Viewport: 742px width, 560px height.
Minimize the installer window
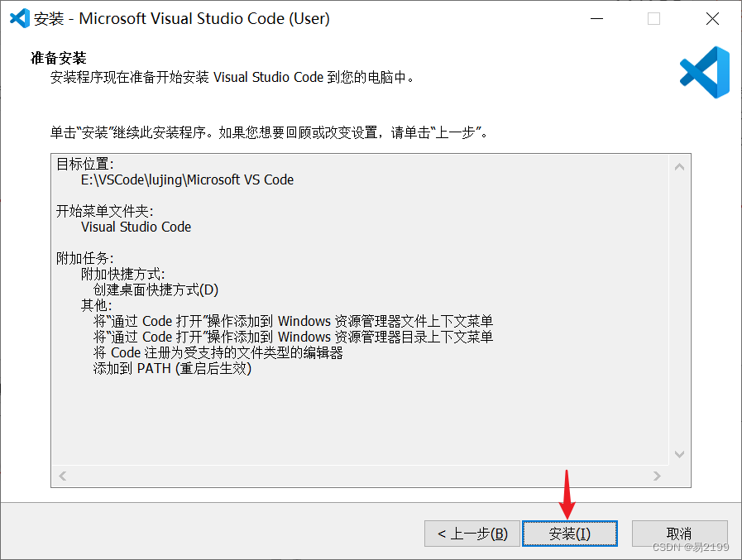[596, 18]
